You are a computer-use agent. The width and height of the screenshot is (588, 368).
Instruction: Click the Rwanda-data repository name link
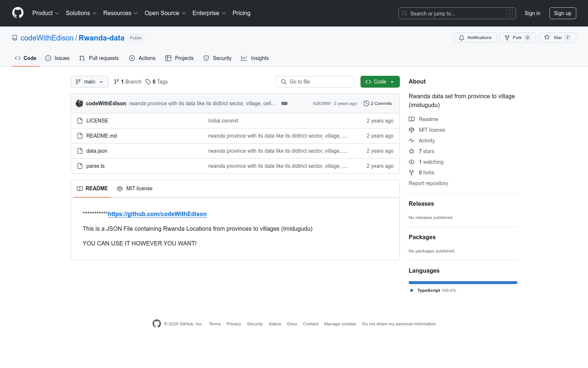[101, 38]
